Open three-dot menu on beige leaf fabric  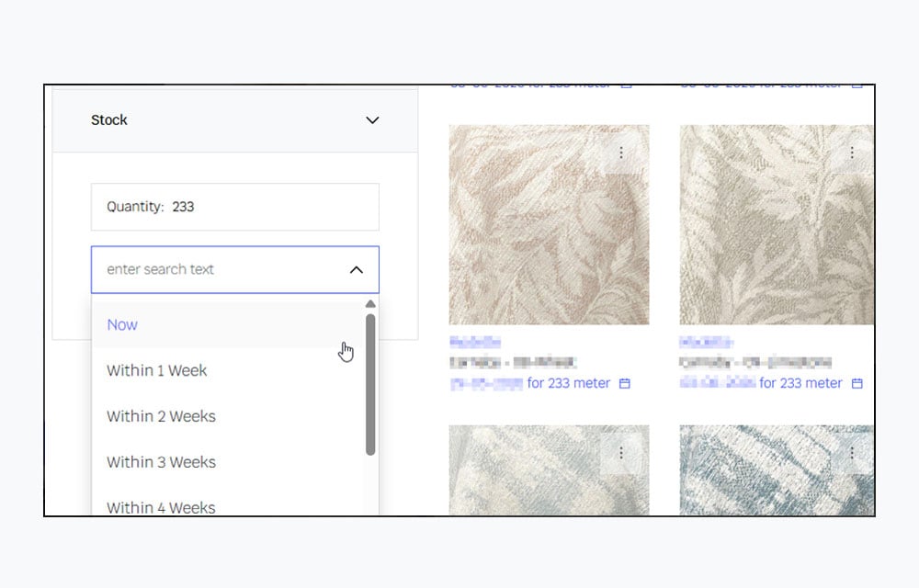852,153
